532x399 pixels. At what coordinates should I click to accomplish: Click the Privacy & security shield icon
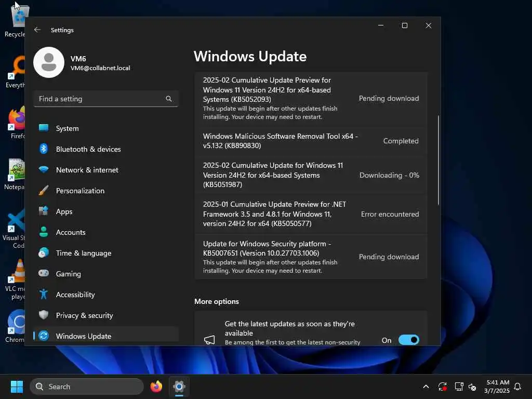44,315
